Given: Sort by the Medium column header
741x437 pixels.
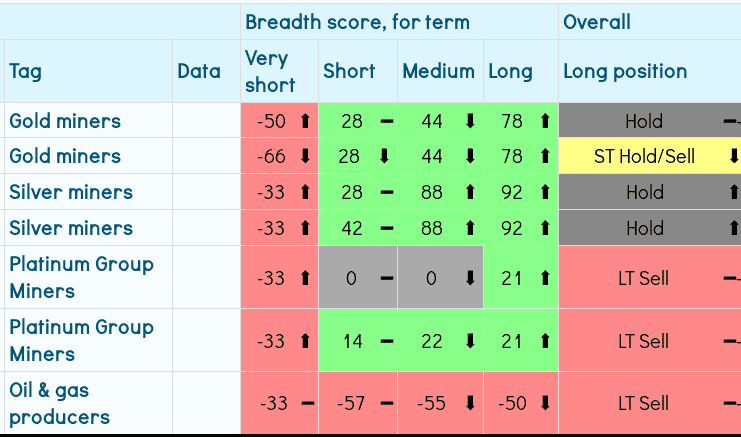Looking at the screenshot, I should [x=438, y=71].
